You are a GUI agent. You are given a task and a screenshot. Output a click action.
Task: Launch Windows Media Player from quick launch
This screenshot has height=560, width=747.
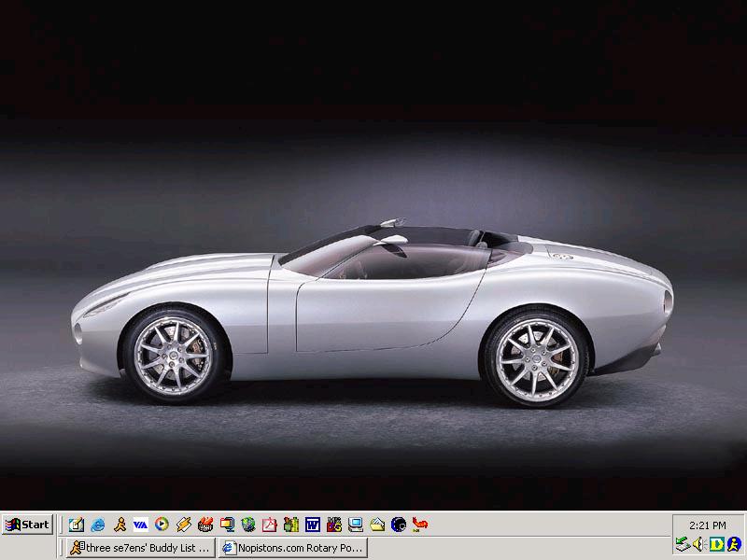pyautogui.click(x=162, y=525)
